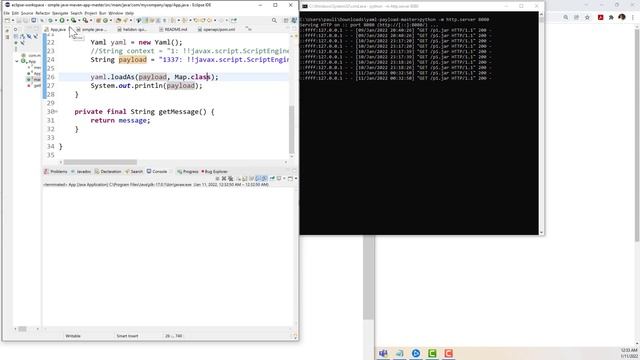Click the command prompt vertical scrollbar
Viewport: 640px width, 360px height.
tap(542, 122)
